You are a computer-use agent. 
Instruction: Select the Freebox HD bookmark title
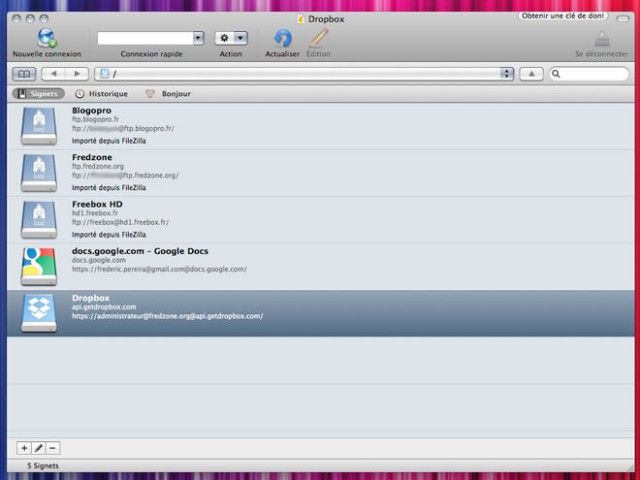pos(97,204)
